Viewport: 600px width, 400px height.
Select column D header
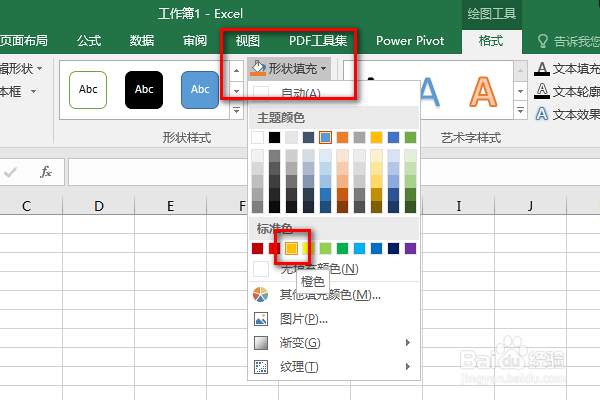point(99,206)
